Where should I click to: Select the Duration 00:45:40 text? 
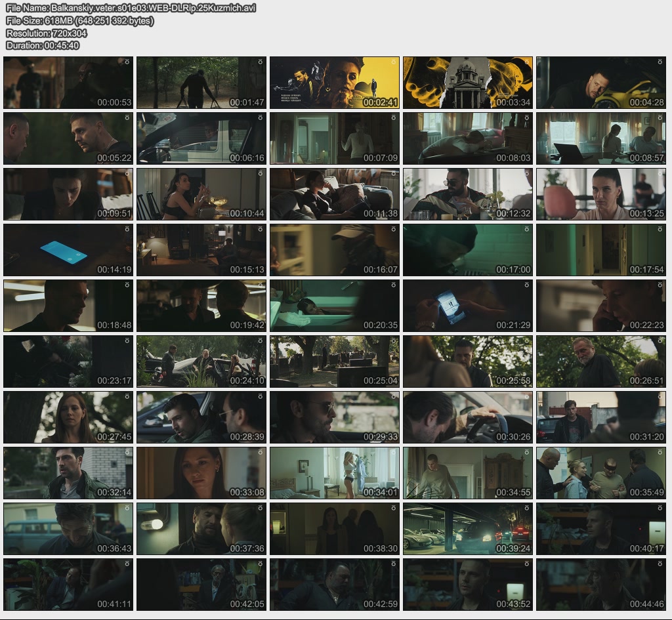[x=43, y=45]
